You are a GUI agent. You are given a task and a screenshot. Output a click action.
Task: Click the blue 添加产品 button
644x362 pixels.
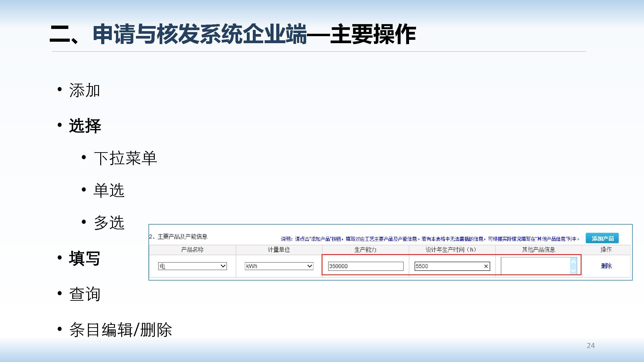click(x=602, y=239)
